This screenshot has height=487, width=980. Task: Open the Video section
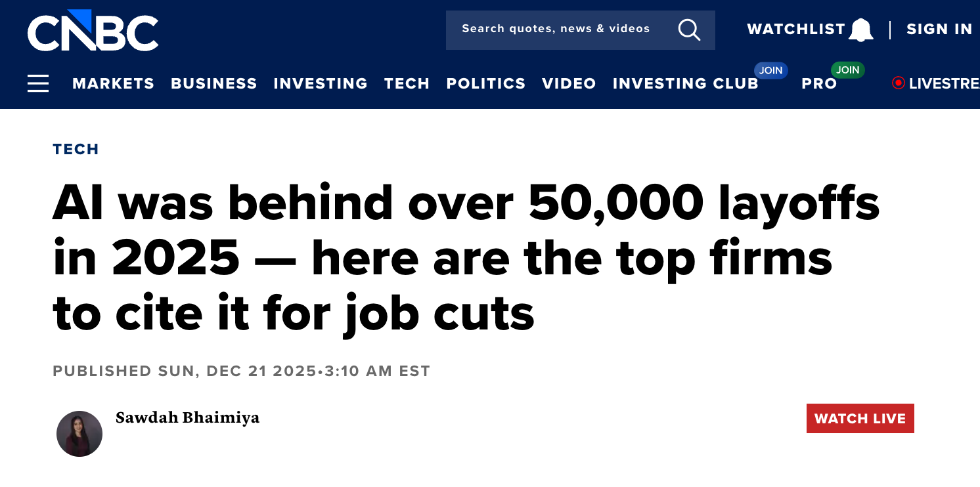(569, 84)
